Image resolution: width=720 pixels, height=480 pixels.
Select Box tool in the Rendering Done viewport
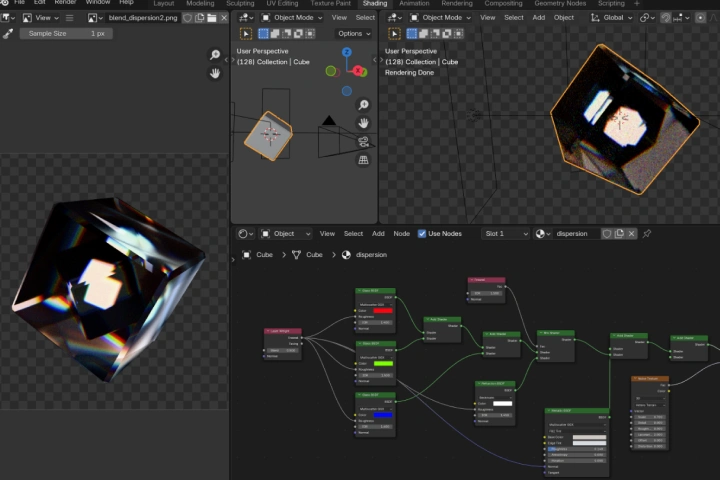pos(394,34)
